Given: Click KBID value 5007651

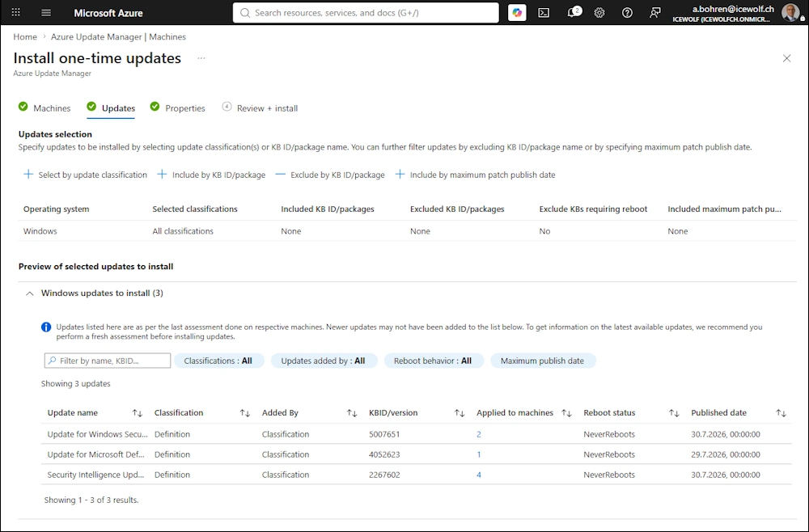Looking at the screenshot, I should [x=384, y=434].
